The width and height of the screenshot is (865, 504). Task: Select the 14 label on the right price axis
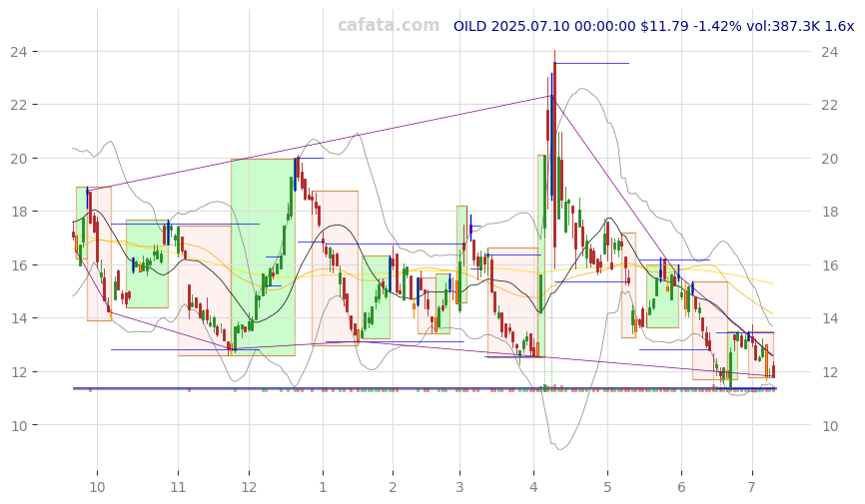pos(830,318)
